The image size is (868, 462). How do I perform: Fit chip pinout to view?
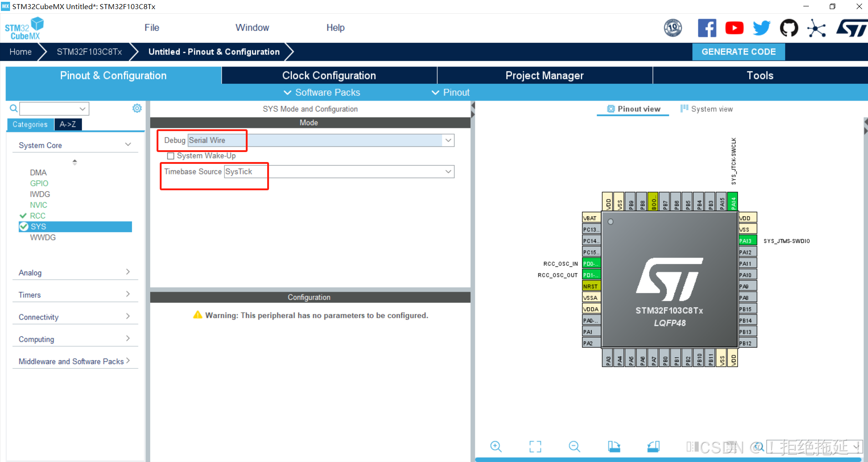(x=535, y=447)
